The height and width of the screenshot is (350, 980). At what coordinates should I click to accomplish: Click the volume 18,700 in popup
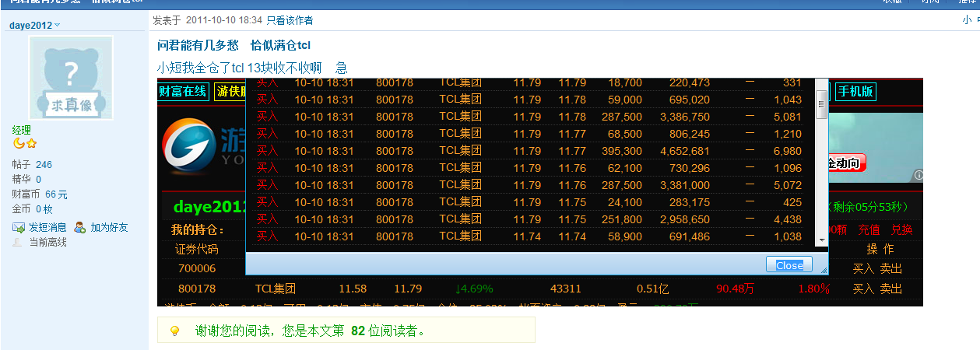click(625, 82)
